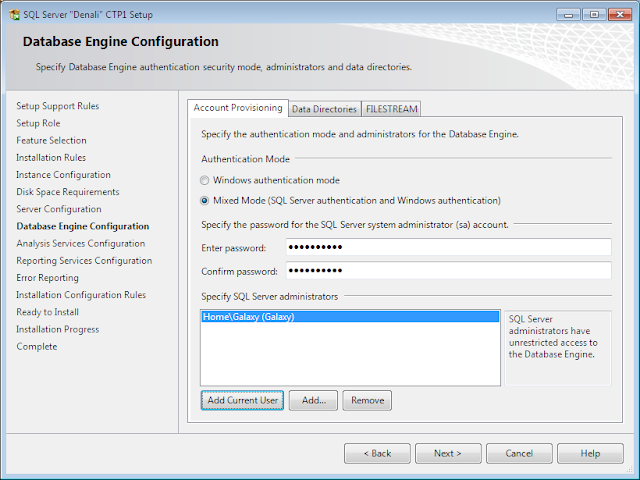
Task: Click Feature Selection step
Action: pos(51,140)
